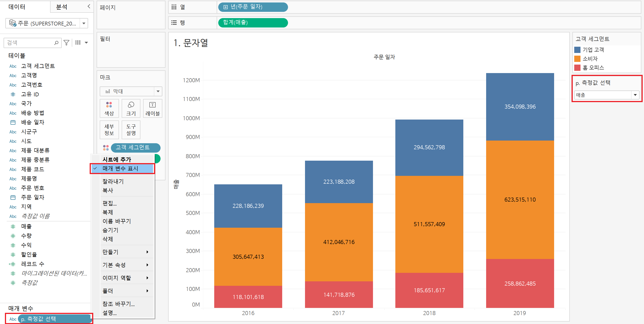Choose 이름 바꾸기 from the context menu
Screen dimensions: 644x324
(x=117, y=221)
